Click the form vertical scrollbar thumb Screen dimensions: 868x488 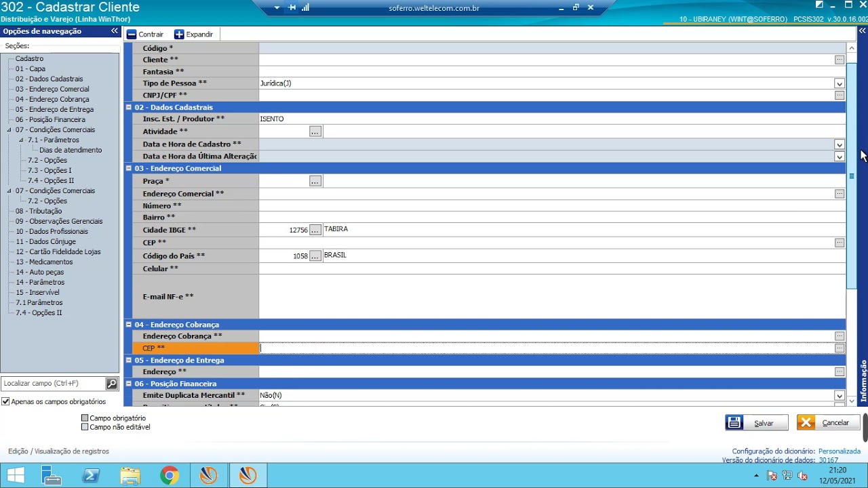click(852, 176)
